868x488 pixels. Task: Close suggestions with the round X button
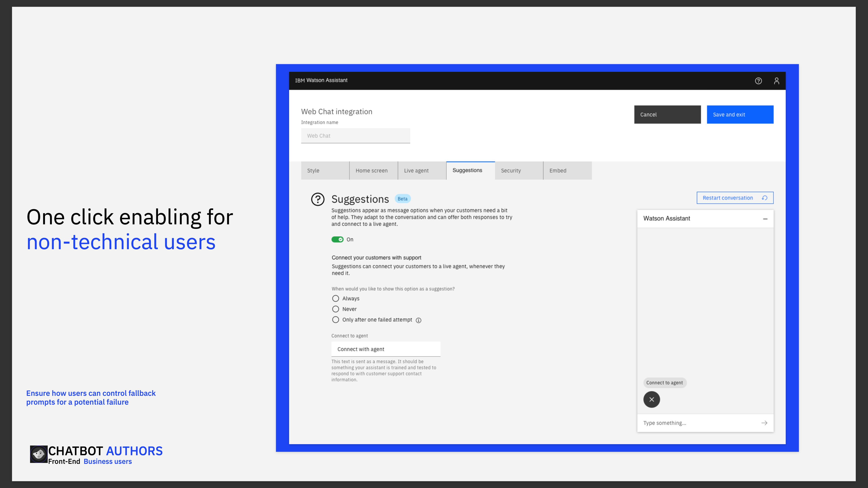point(652,399)
